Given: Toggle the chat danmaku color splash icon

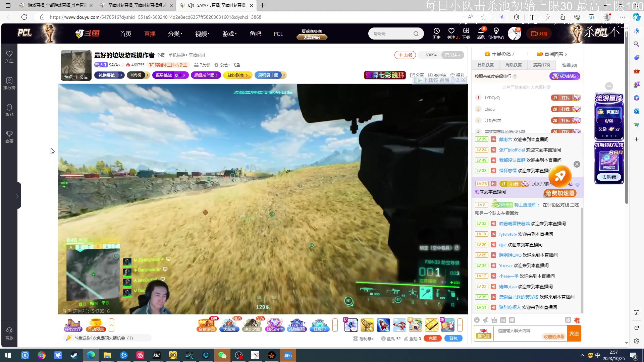Looking at the screenshot, I should click(577, 320).
